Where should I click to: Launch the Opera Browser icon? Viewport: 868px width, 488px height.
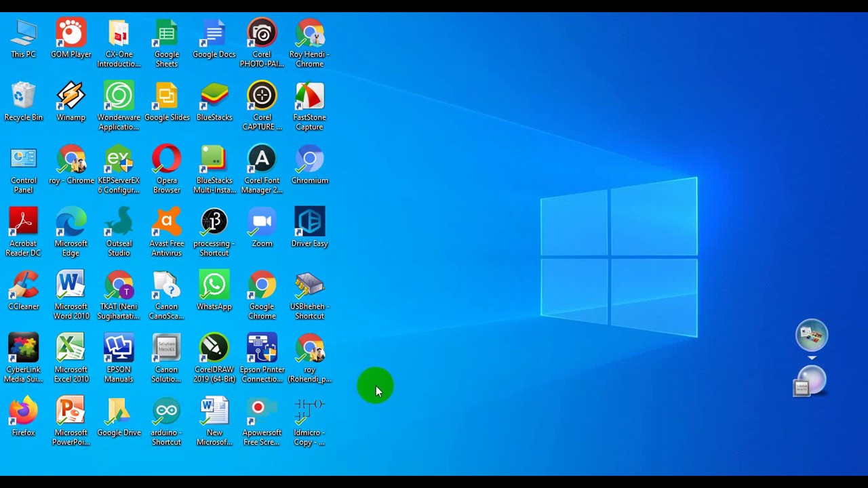(x=167, y=170)
